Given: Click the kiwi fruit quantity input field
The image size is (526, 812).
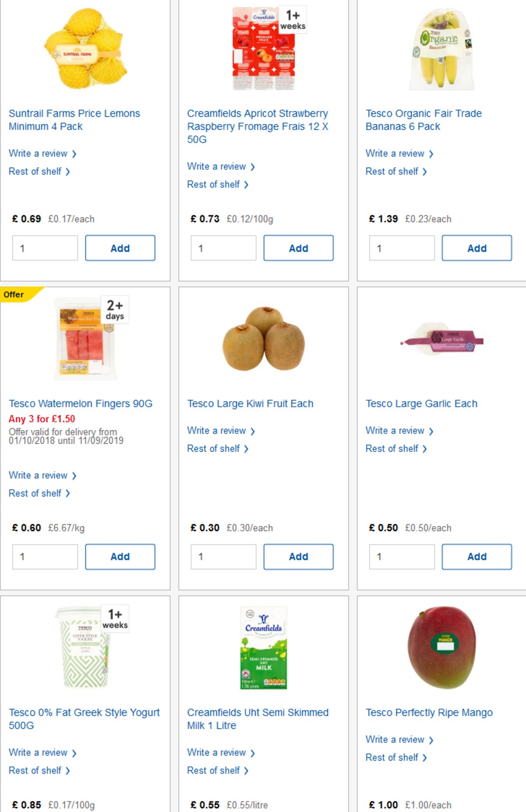Looking at the screenshot, I should click(x=223, y=556).
